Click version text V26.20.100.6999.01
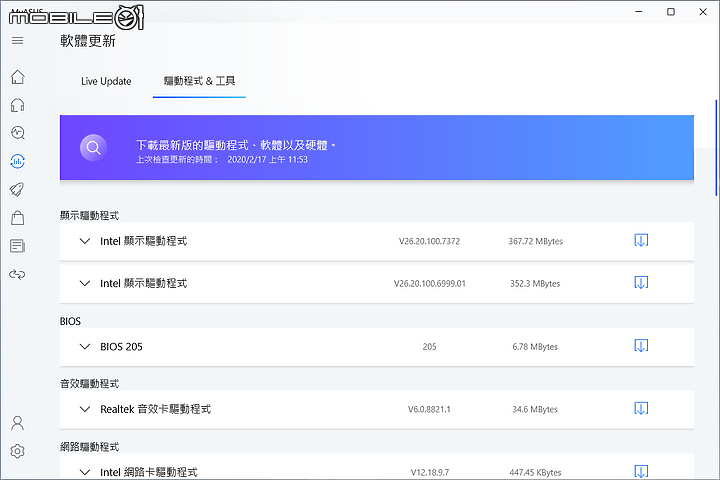The image size is (720, 480). click(x=429, y=283)
